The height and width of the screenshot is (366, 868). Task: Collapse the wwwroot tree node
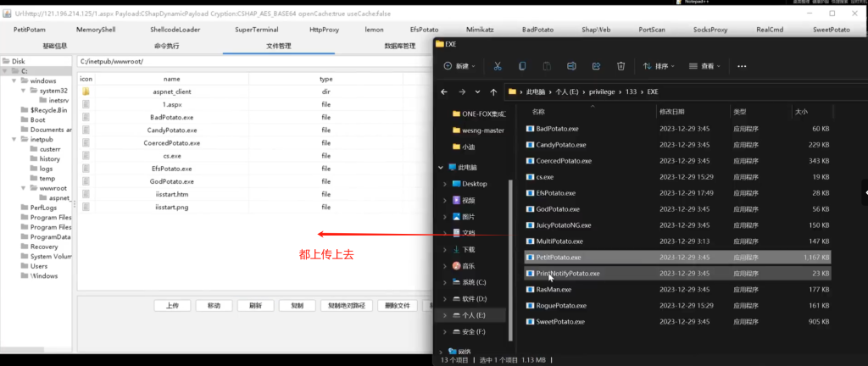(x=24, y=188)
